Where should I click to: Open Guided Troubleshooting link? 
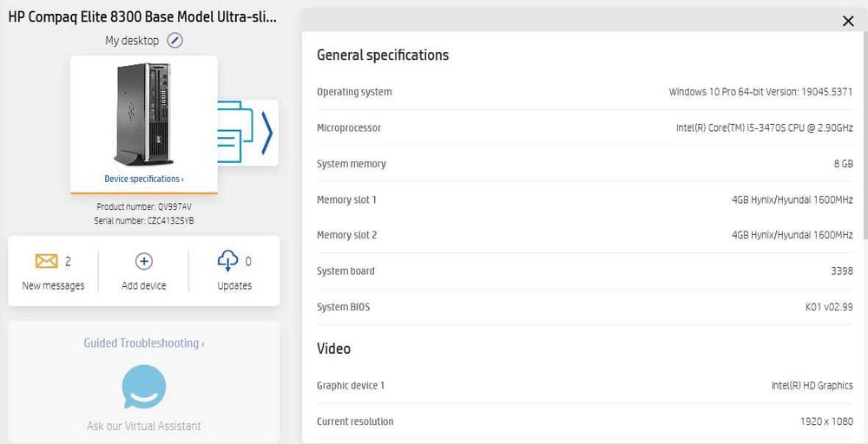[144, 343]
